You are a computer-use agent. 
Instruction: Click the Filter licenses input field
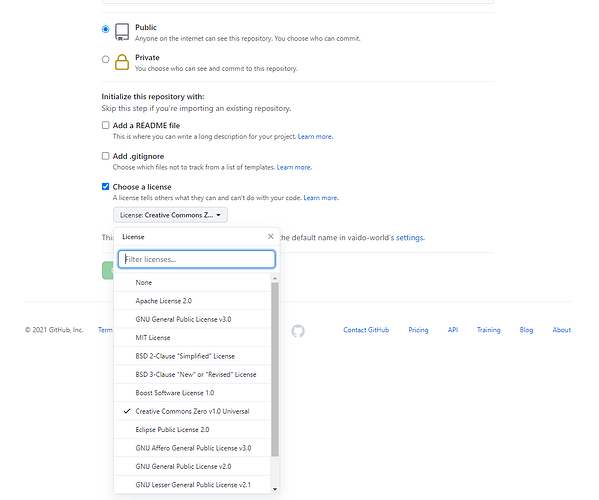coord(197,259)
